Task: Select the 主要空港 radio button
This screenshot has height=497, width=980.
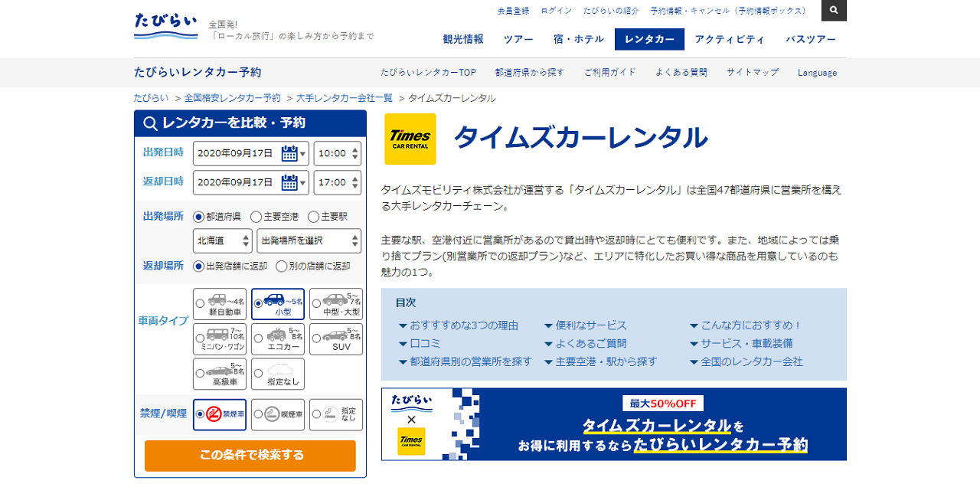Action: point(257,217)
